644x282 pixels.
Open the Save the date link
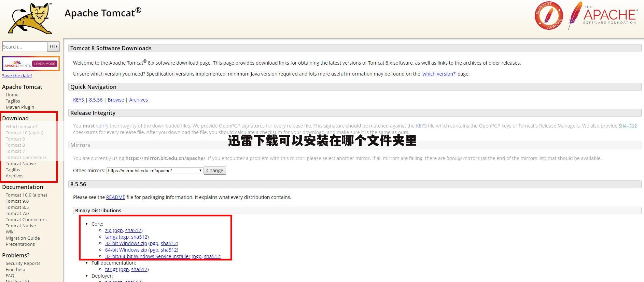17,76
